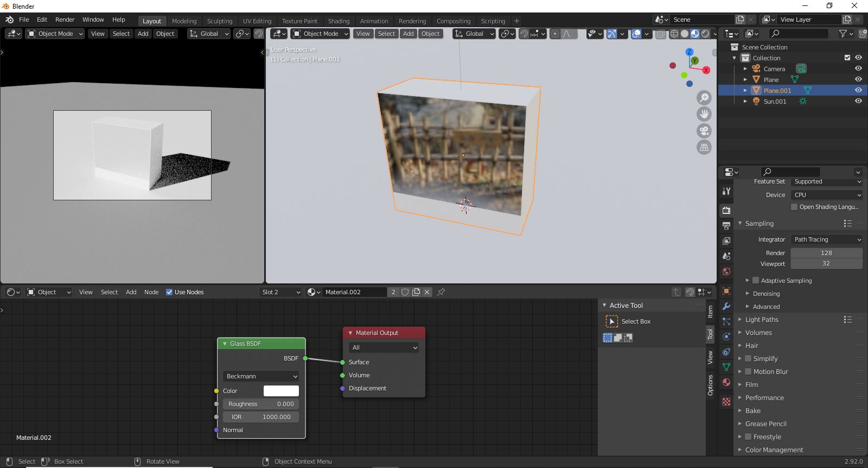Image resolution: width=868 pixels, height=468 pixels.
Task: Switch viewport to material preview shading
Action: point(695,34)
